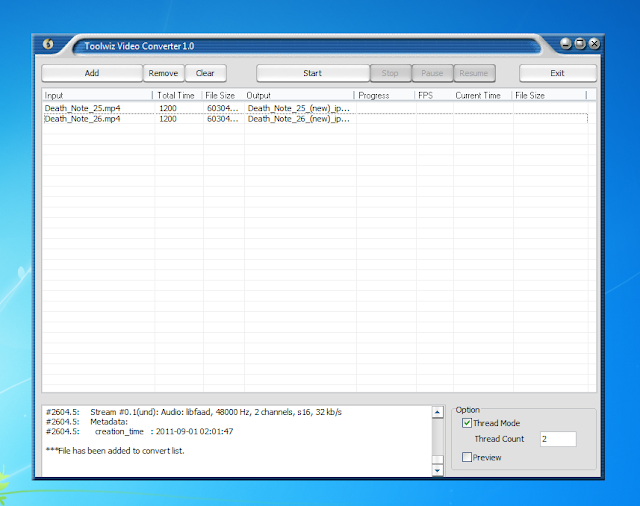Click the 1200 total time for Death_Note_26
Screen dimensions: 640x506
pos(168,119)
